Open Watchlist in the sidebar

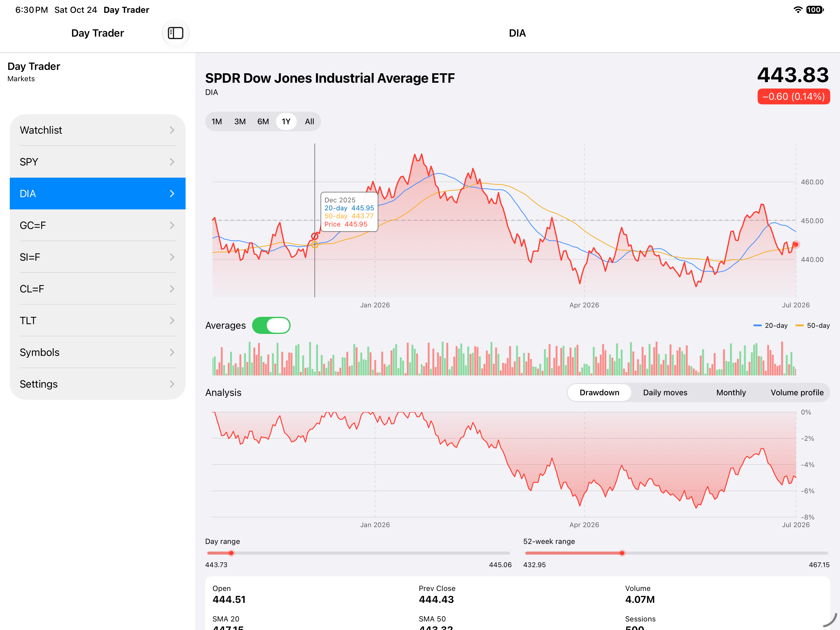point(98,130)
